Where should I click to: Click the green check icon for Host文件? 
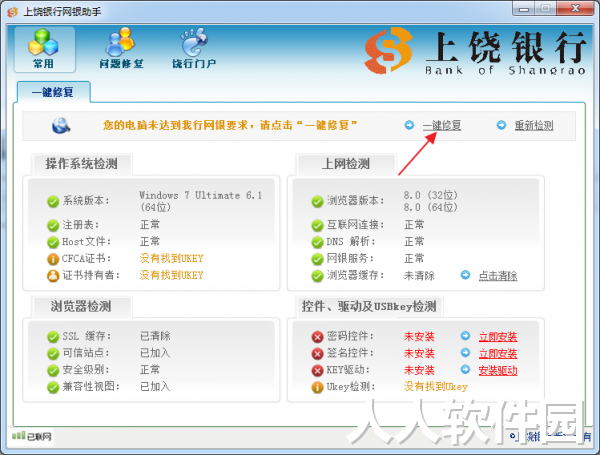pos(53,242)
